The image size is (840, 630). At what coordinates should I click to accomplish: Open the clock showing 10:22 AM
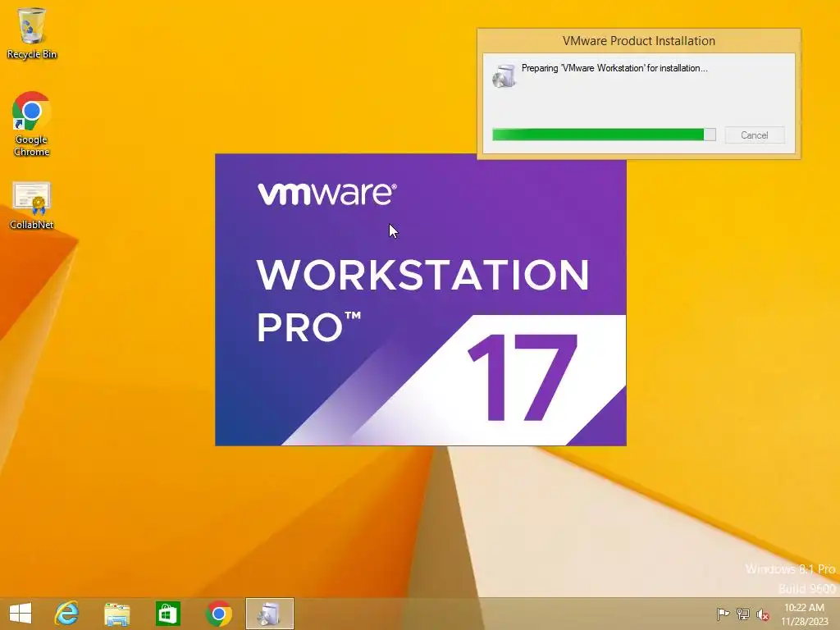[x=804, y=614]
